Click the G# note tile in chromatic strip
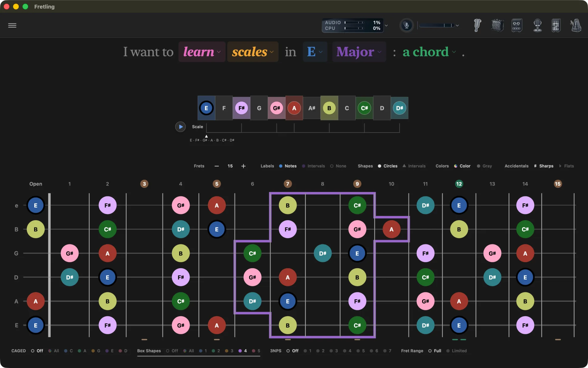Viewport: 588px width, 368px height. (276, 108)
